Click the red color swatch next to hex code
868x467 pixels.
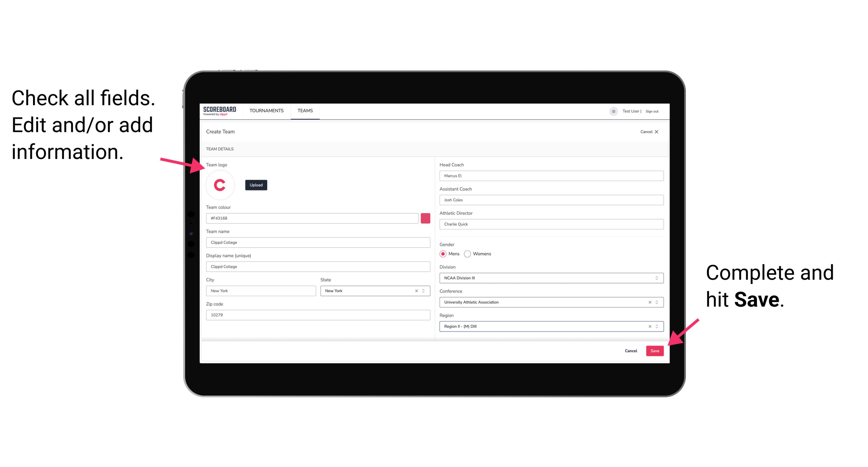pos(426,218)
